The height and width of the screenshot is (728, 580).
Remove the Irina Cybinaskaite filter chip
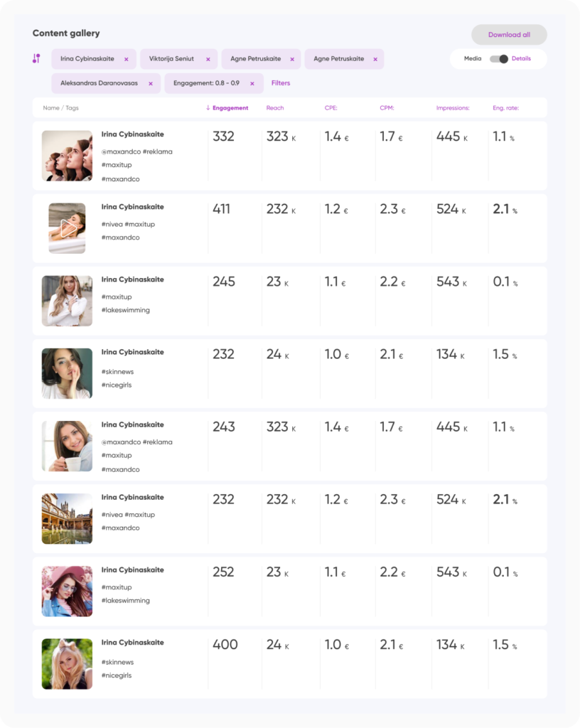[x=127, y=60]
